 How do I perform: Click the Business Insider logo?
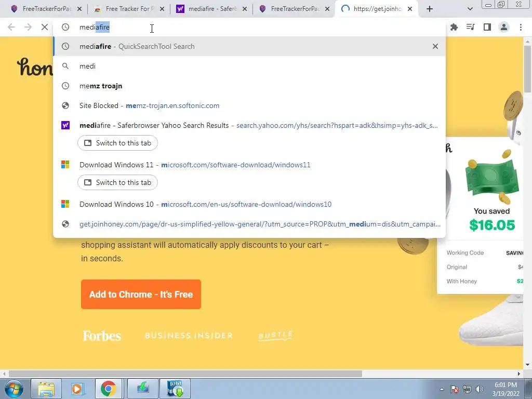tap(189, 336)
